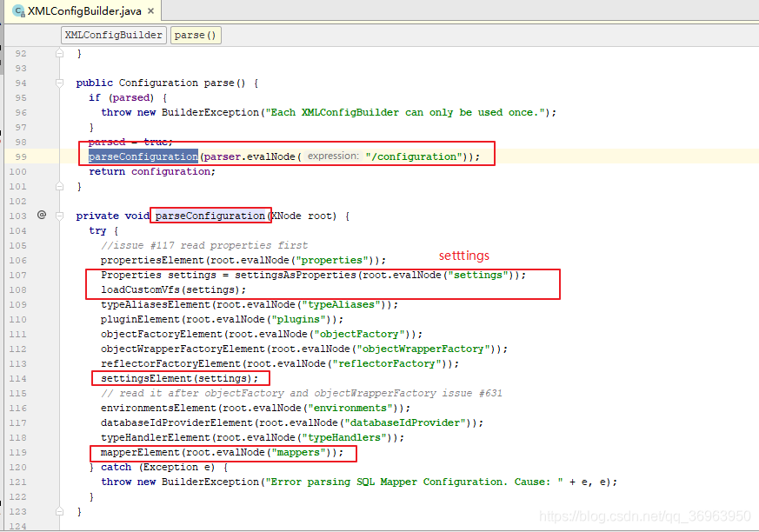The width and height of the screenshot is (759, 532).
Task: Click the 'Each XMLConfigBuilder can only be used once.' string
Action: pos(404,112)
